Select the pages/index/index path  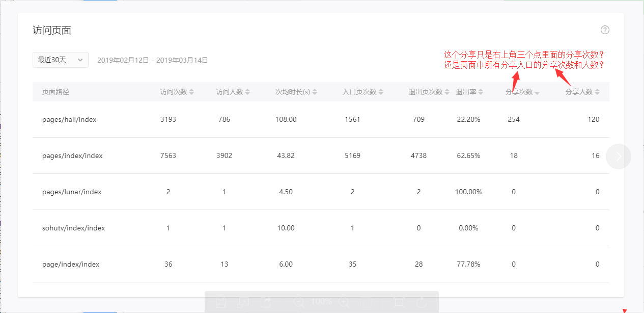point(72,155)
